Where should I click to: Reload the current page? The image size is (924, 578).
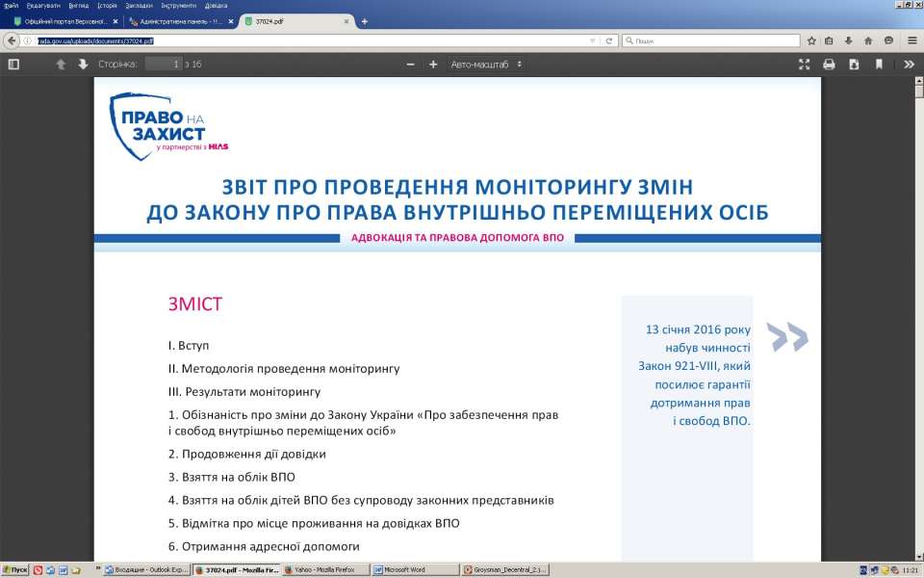tap(609, 41)
